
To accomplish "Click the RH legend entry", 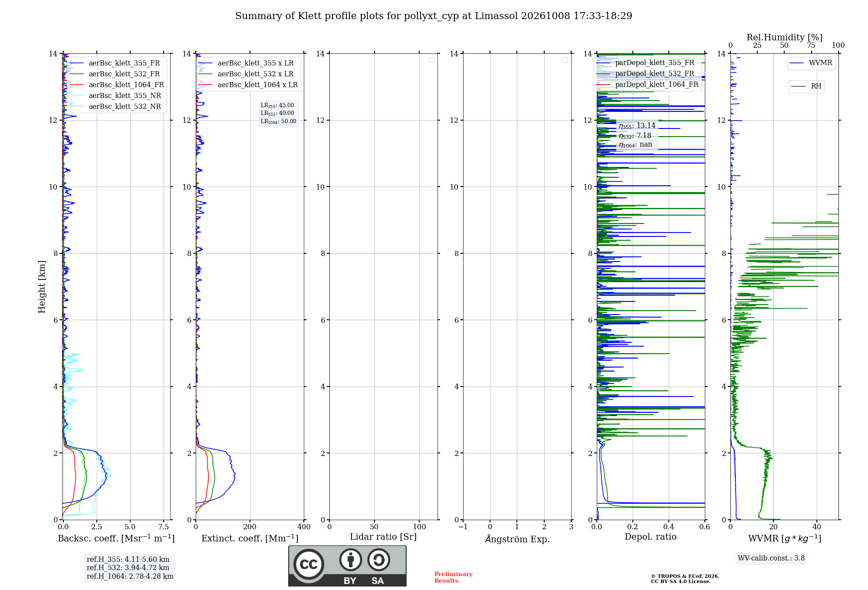I will point(806,86).
